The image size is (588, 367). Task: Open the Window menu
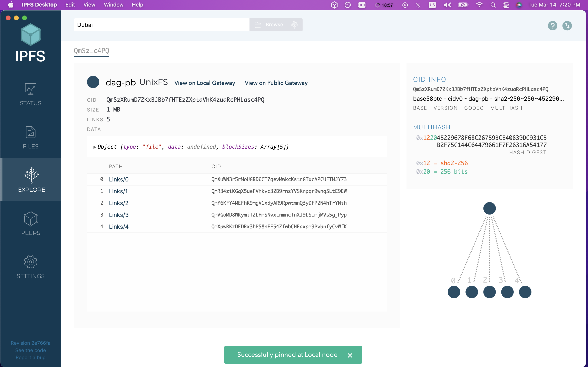114,5
